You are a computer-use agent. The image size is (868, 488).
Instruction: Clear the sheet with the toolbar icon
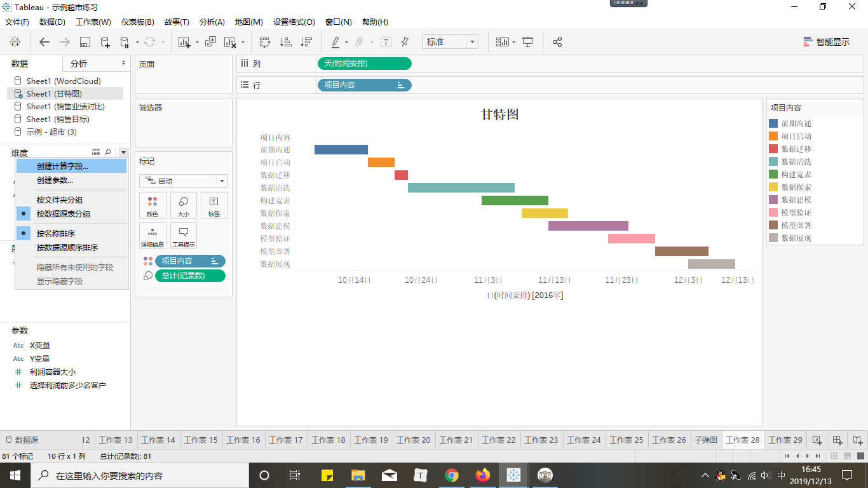coord(231,42)
